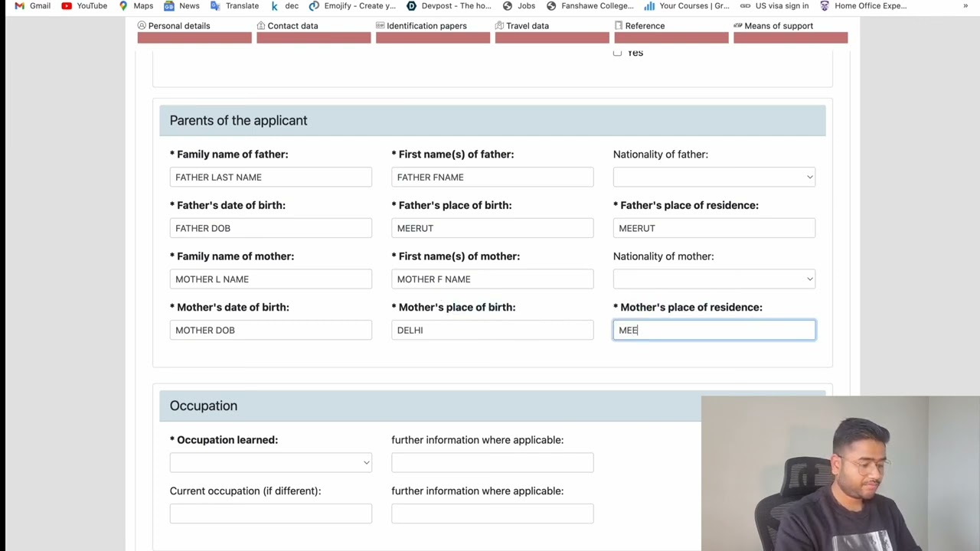Expand the Nationality of father dropdown
The image size is (980, 551).
point(714,177)
